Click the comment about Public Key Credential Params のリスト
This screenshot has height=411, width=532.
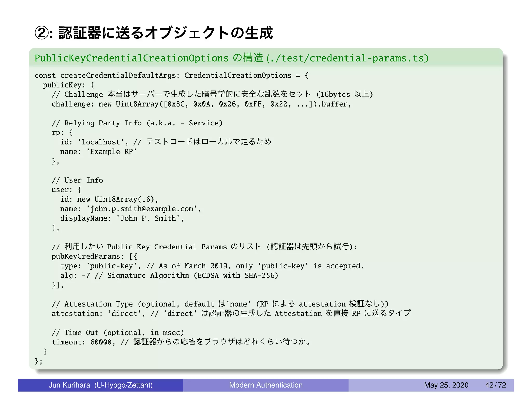coord(204,247)
